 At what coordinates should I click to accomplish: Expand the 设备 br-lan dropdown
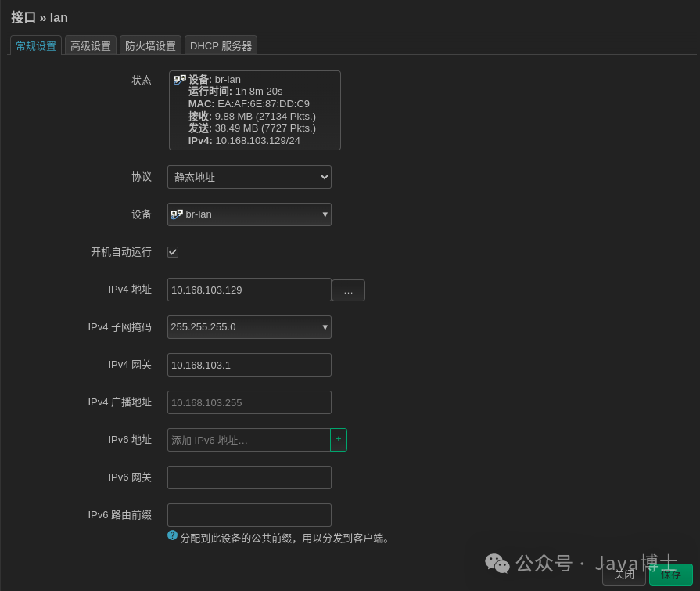coord(325,214)
